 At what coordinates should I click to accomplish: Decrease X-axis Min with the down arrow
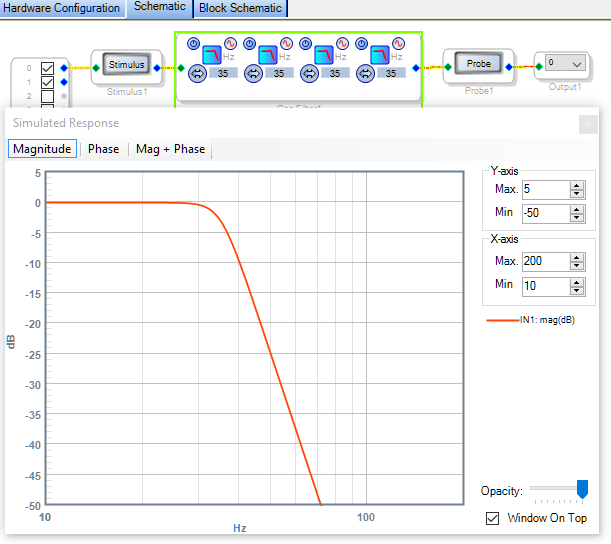click(x=577, y=291)
